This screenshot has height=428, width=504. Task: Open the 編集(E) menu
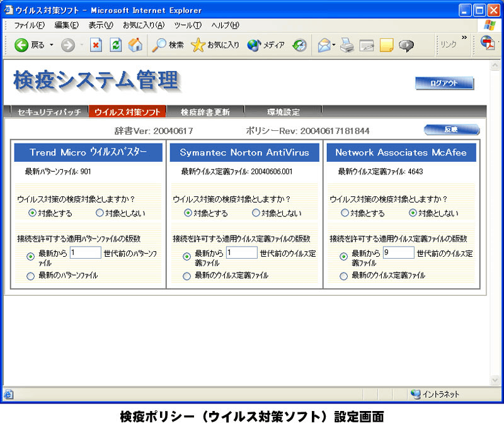click(x=67, y=25)
